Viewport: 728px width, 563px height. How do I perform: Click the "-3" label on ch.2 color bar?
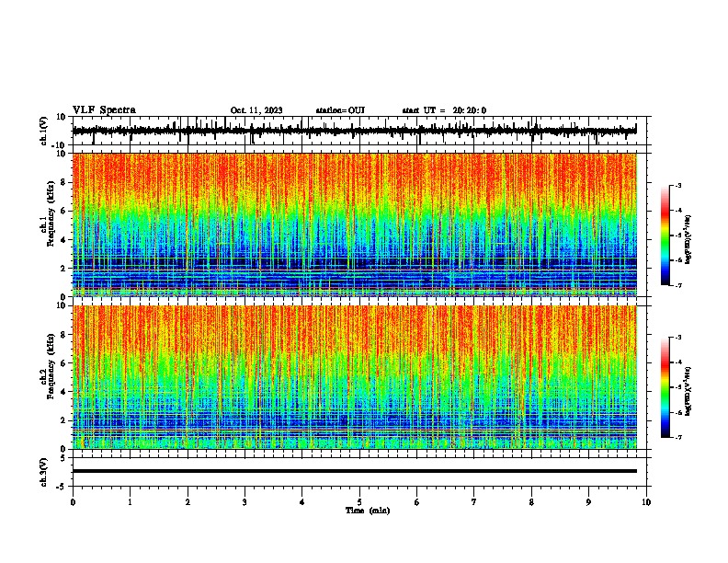pyautogui.click(x=678, y=338)
